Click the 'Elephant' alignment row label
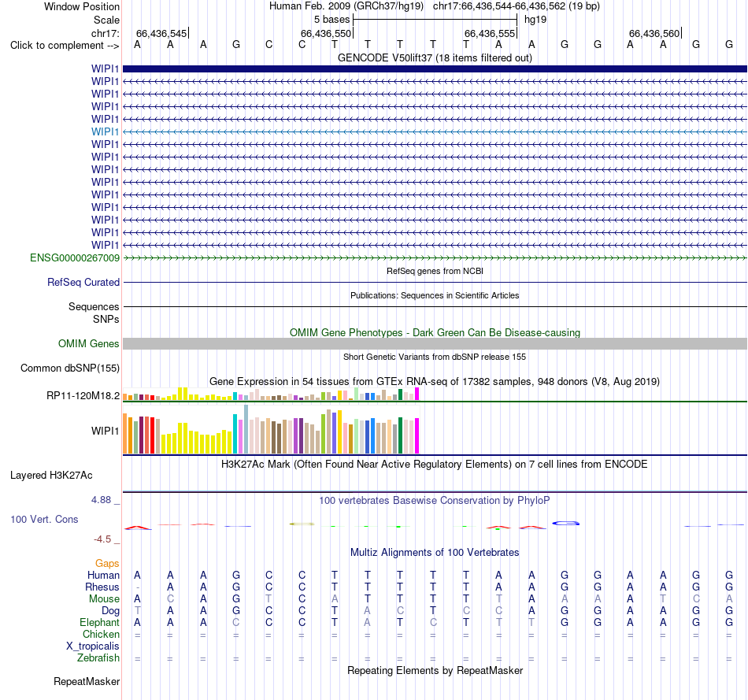Screen dimensions: 748x700 (100, 622)
